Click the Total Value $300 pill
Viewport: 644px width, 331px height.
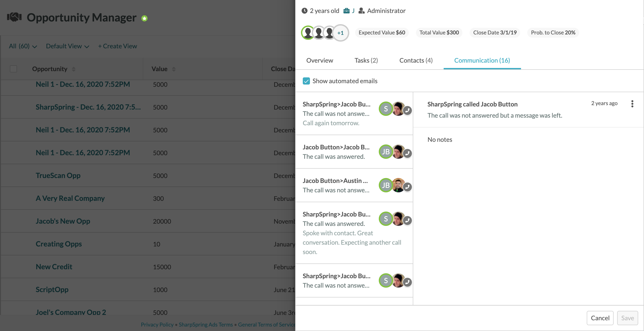click(x=439, y=32)
